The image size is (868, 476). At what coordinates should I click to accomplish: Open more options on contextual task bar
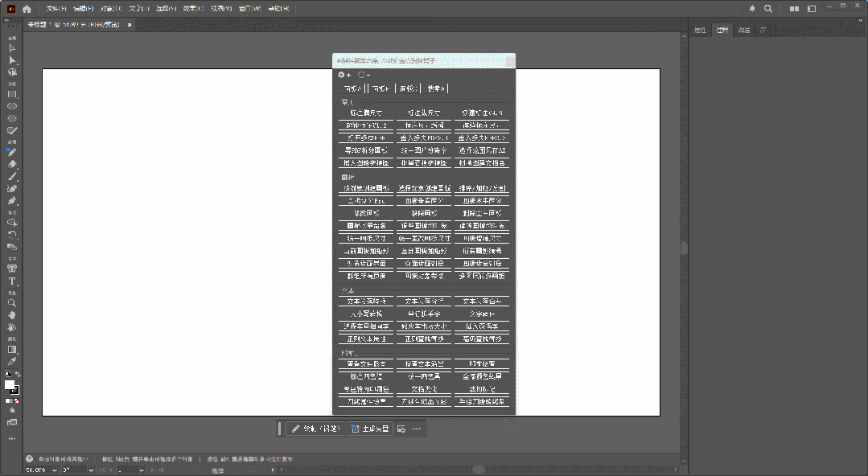click(417, 429)
